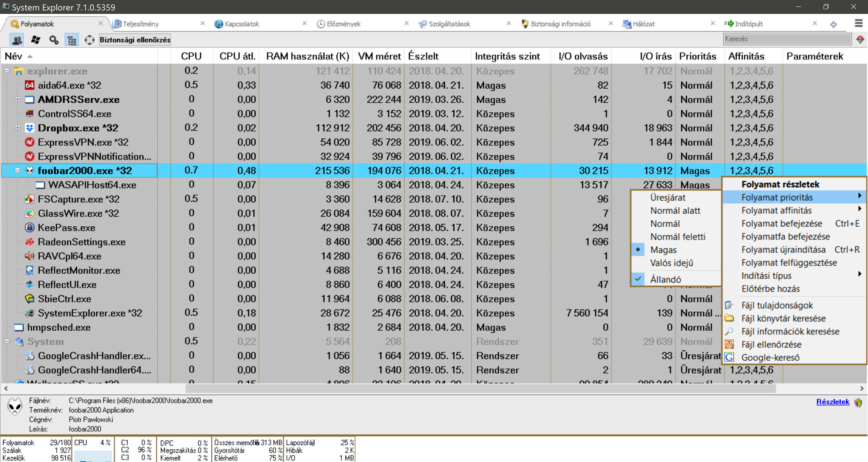Set priority to Valós idejű
The image size is (868, 462).
coord(676,263)
